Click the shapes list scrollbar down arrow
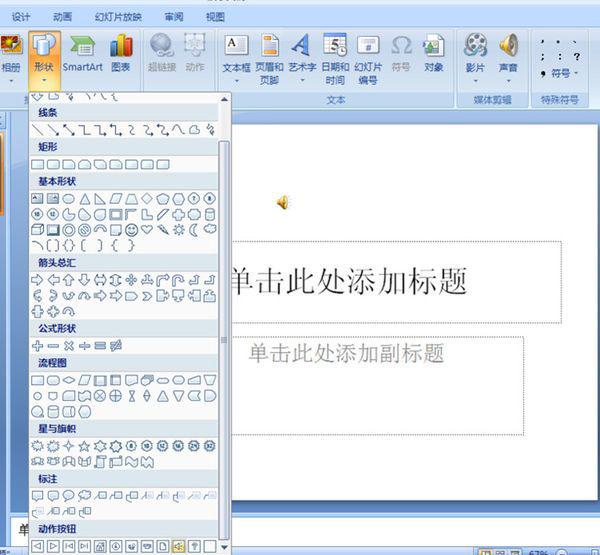Viewport: 600px width, 555px height. coord(224,547)
